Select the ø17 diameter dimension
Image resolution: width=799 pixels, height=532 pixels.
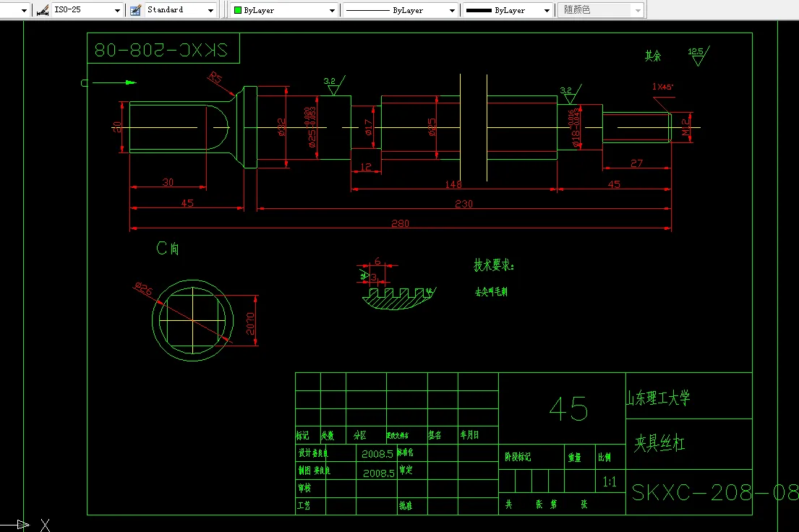369,127
